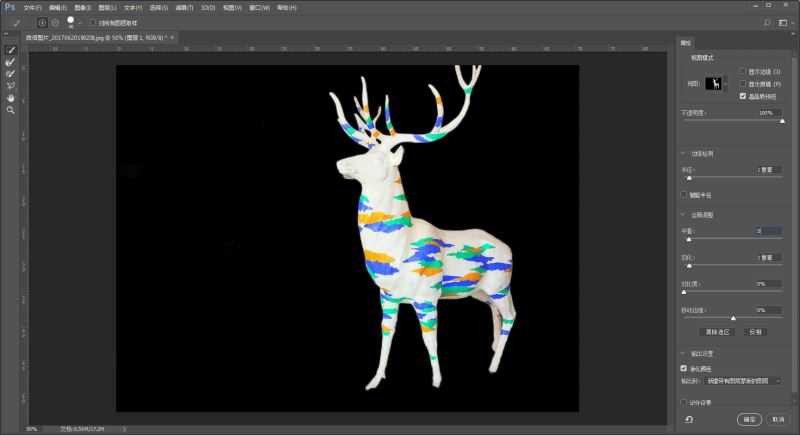Enable the Show Edge (J) checkbox
800x435 pixels.
[x=742, y=72]
